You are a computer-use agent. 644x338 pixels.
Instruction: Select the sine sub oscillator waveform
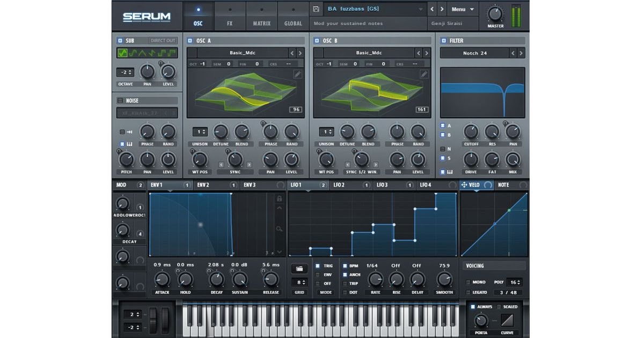(123, 53)
